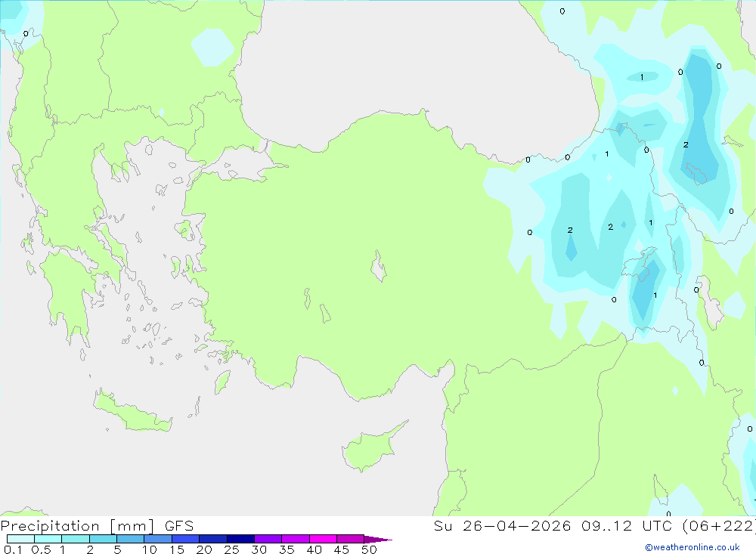Screen dimensions: 756x554
Task: Click the legend value '50'
Action: [369, 549]
